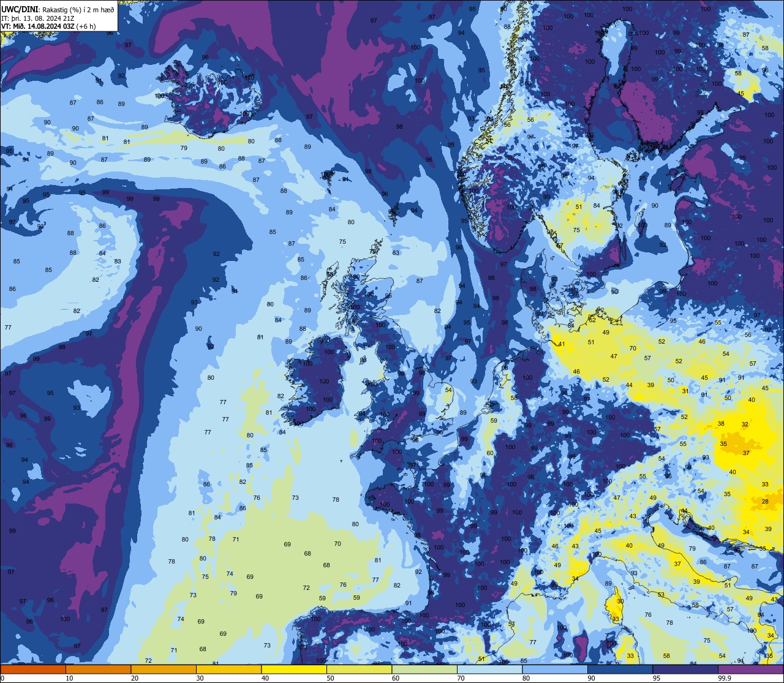
Task: Click the 40–50 bright yellow legend swatch
Action: [x=294, y=669]
